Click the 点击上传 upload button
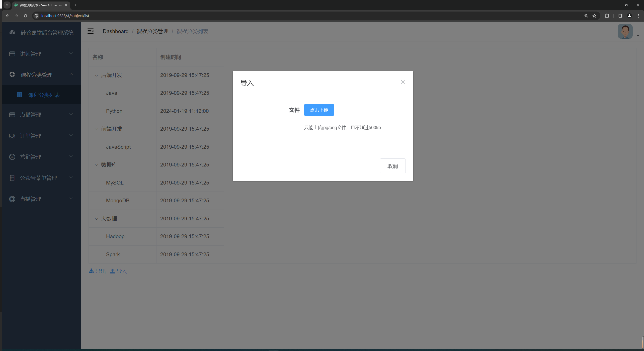 (319, 110)
